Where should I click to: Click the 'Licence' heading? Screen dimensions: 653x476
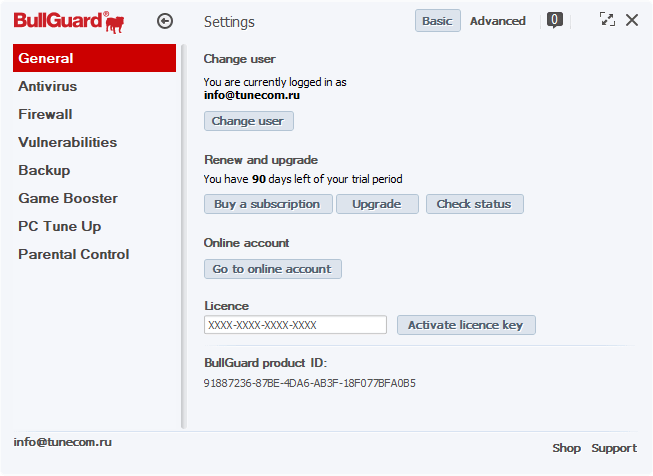226,306
